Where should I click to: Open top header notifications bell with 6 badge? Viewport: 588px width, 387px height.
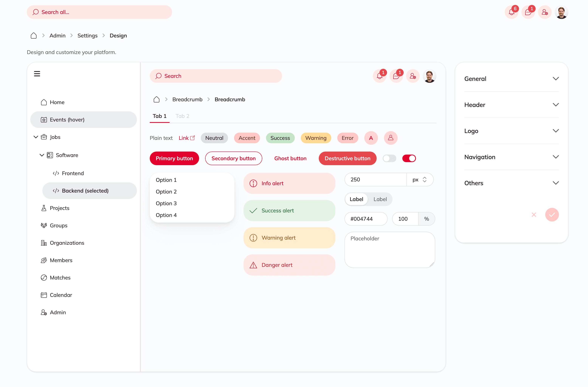pyautogui.click(x=511, y=12)
